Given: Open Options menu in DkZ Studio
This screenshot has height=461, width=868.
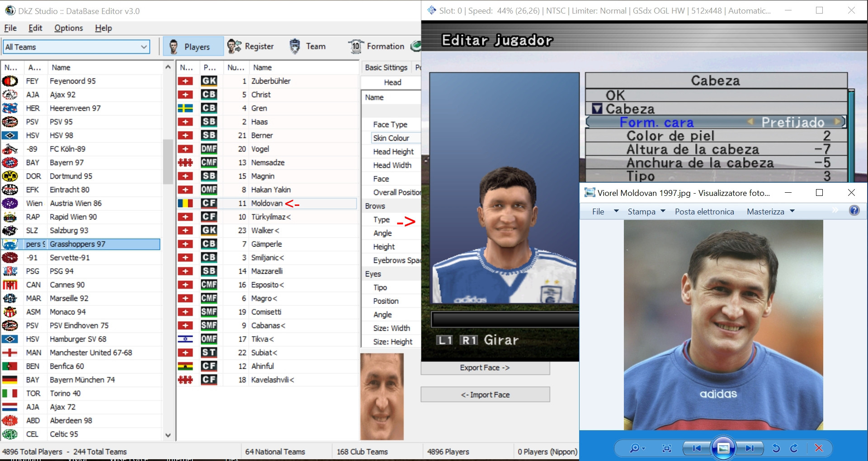Looking at the screenshot, I should coord(69,28).
